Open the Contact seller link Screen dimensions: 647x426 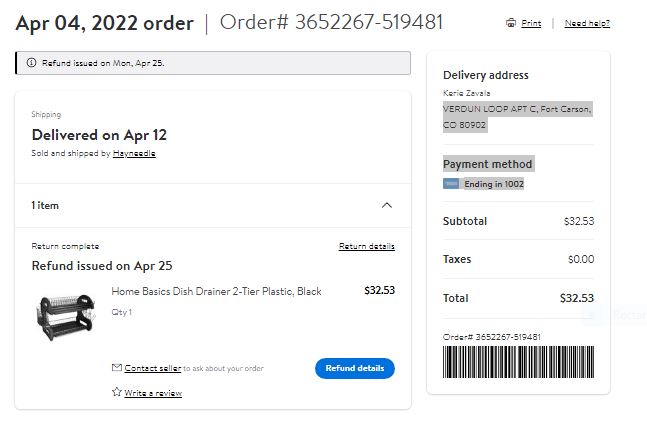[153, 368]
